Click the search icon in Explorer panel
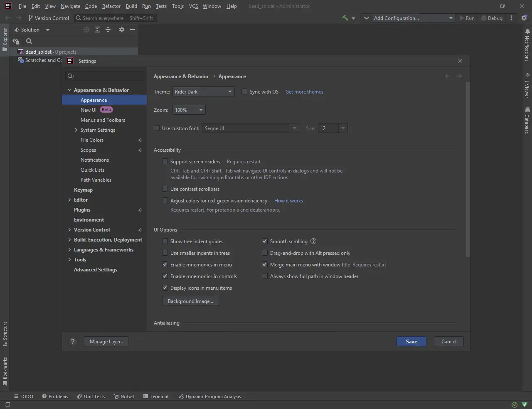 (29, 41)
